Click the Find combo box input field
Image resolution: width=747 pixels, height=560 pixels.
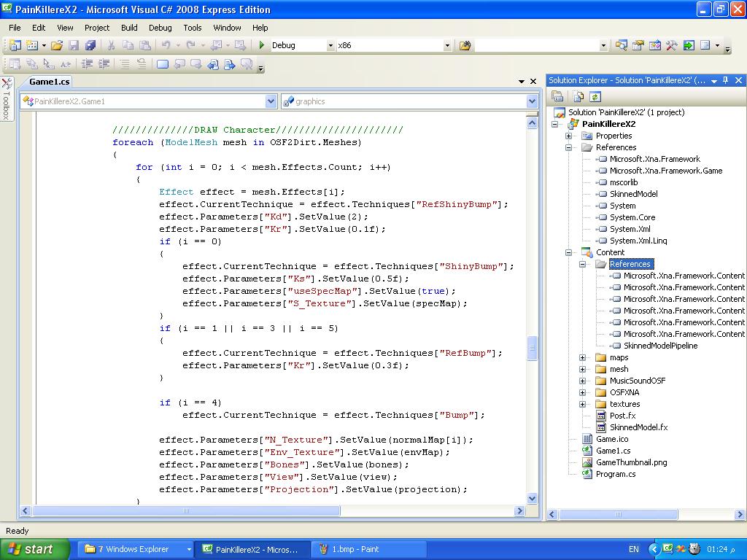click(x=536, y=46)
